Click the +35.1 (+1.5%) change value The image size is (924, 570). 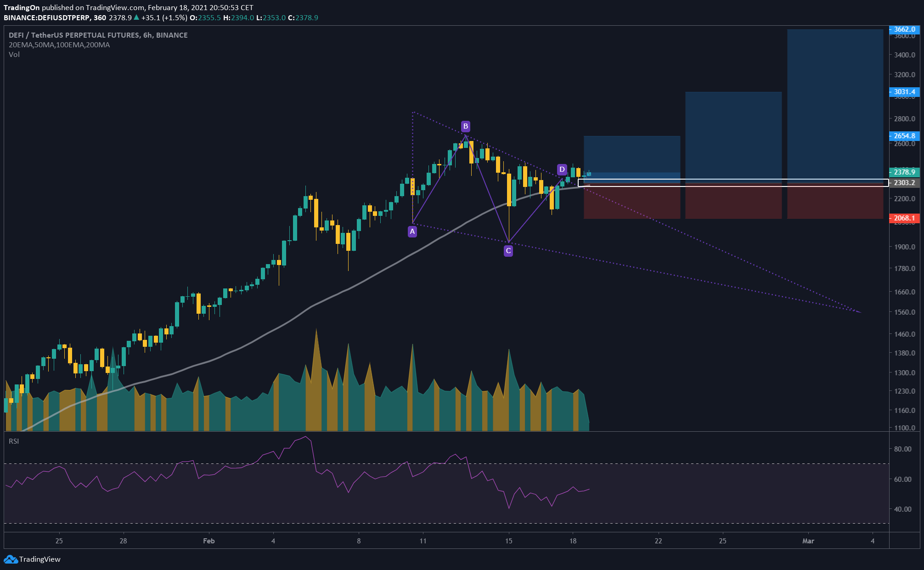[164, 18]
